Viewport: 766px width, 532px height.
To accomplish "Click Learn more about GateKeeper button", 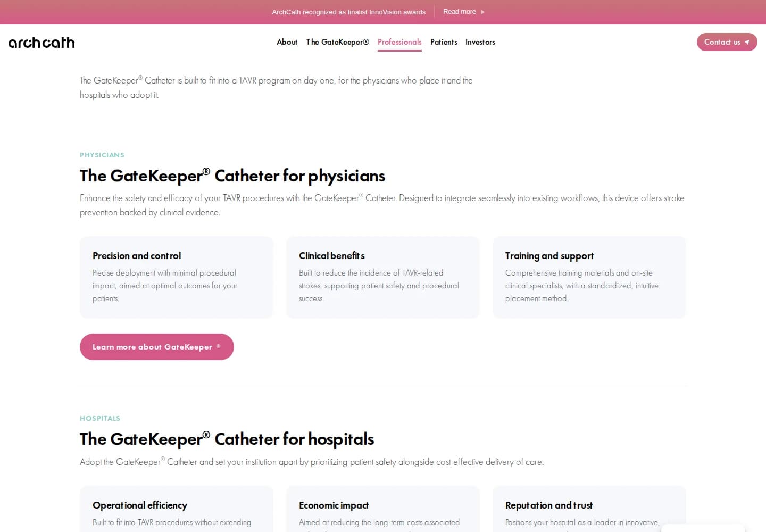I will click(x=157, y=347).
